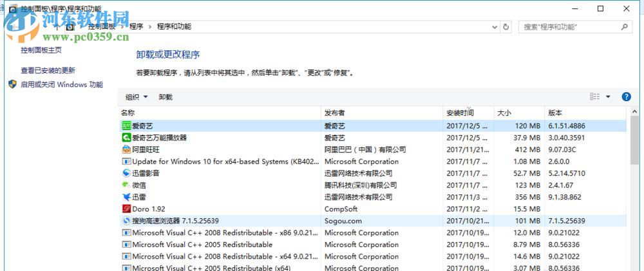The width and height of the screenshot is (644, 271).
Task: Click the 迅雷影音 program icon
Action: 126,173
